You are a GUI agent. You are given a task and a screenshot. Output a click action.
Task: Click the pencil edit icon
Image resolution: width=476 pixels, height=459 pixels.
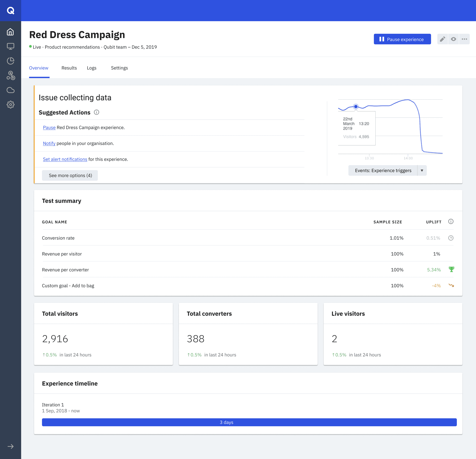tap(442, 39)
